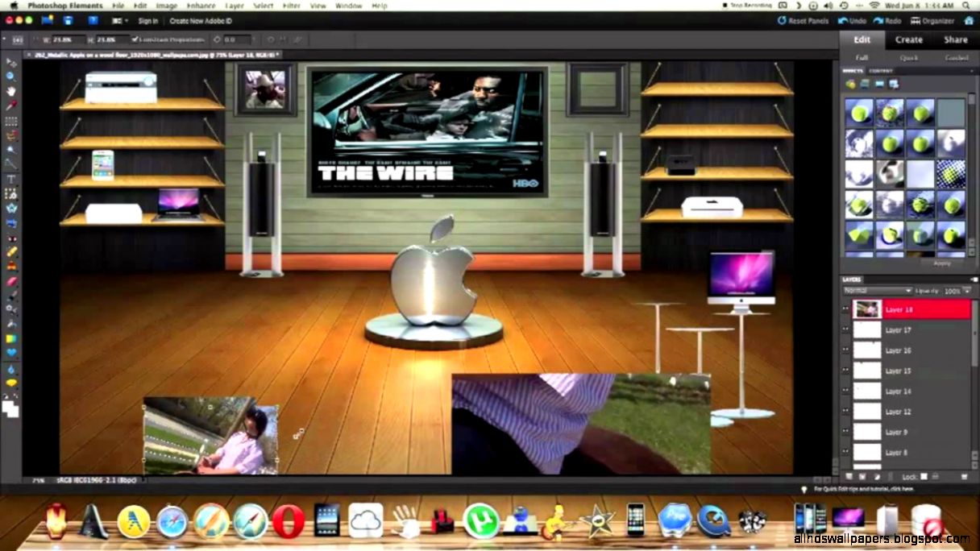Open the Normal blend mode dropdown
The width and height of the screenshot is (980, 551).
(878, 290)
